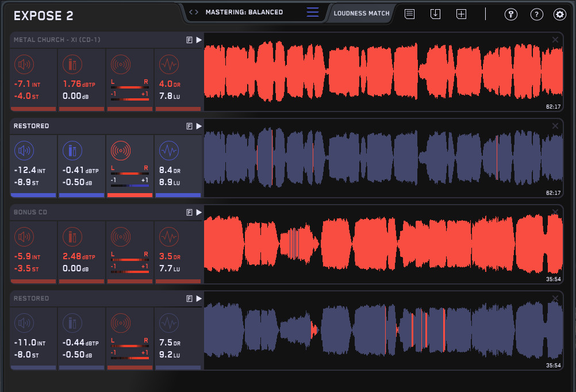The width and height of the screenshot is (576, 392).
Task: Click the 9.2 LU value
Action: [170, 355]
